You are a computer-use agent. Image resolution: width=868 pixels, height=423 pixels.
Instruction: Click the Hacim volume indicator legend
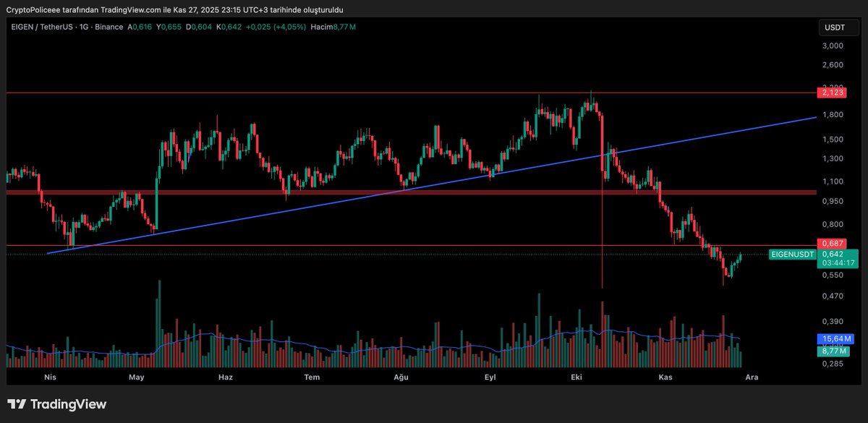pyautogui.click(x=333, y=27)
